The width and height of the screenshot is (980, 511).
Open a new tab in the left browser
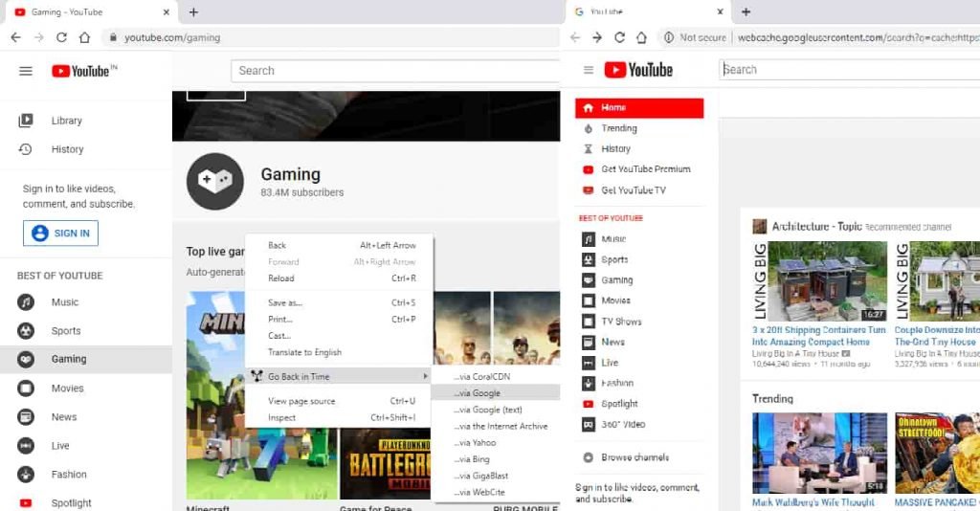click(193, 11)
